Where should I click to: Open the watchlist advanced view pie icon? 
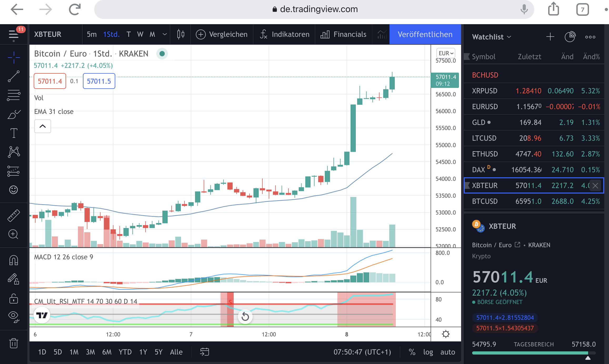(x=570, y=37)
